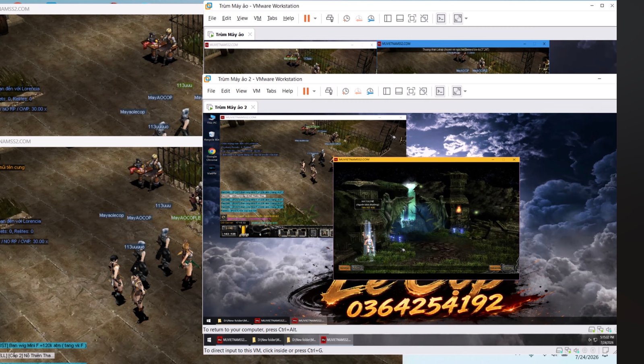Open the stretch guest dropdown in the Trùm Máy ảo 2 toolbar

point(465,91)
